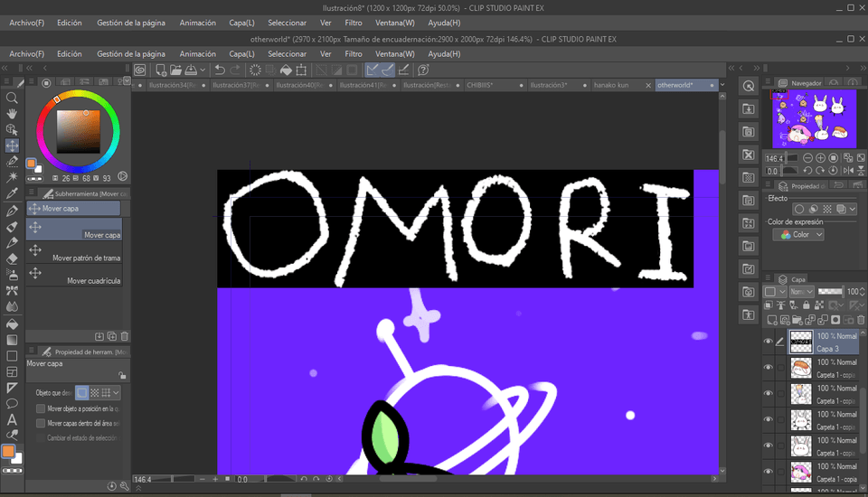The height and width of the screenshot is (497, 868).
Task: Choose the Text tool
Action: pyautogui.click(x=12, y=419)
